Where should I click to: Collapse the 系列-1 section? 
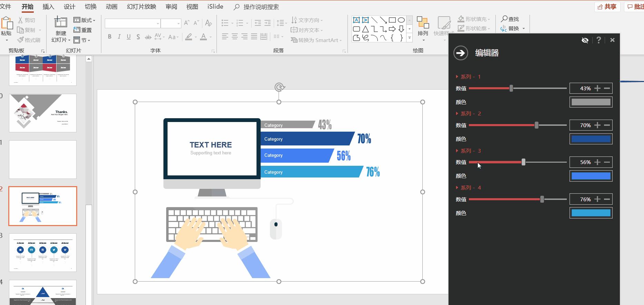[457, 77]
